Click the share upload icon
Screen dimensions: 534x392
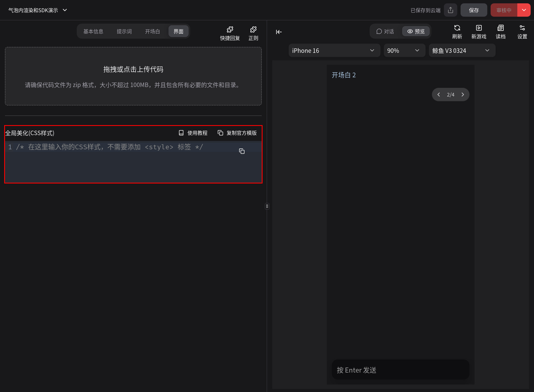[x=451, y=10]
